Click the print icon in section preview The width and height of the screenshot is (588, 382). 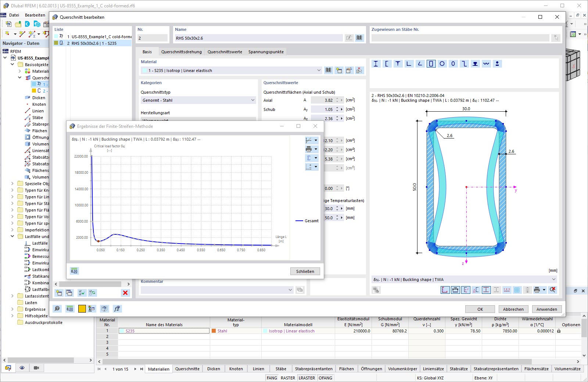pos(537,290)
